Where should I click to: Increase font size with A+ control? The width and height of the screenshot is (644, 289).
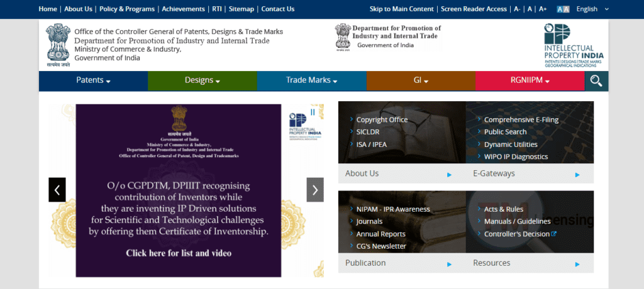[543, 9]
